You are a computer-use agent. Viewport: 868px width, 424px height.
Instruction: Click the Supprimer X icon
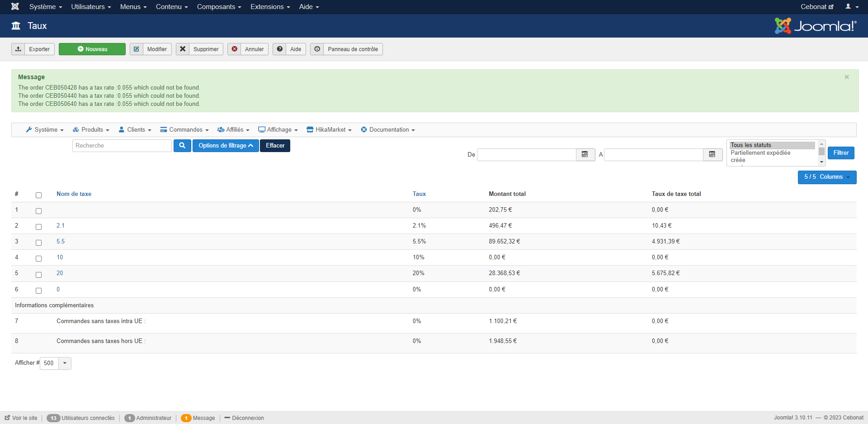pyautogui.click(x=183, y=49)
